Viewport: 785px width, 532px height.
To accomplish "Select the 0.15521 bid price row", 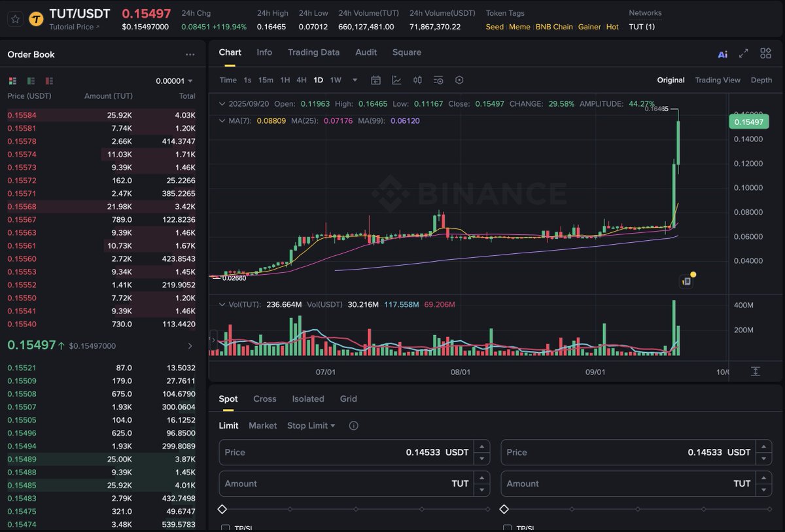I will click(x=101, y=368).
